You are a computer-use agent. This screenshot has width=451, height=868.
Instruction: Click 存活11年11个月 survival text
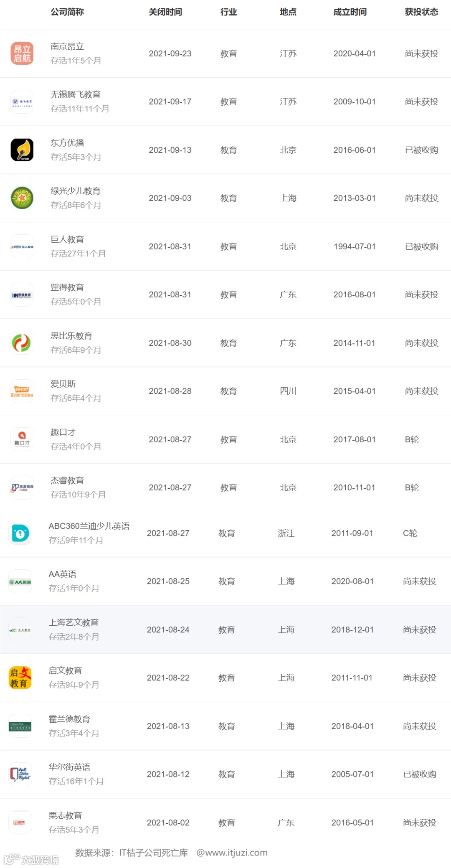80,109
